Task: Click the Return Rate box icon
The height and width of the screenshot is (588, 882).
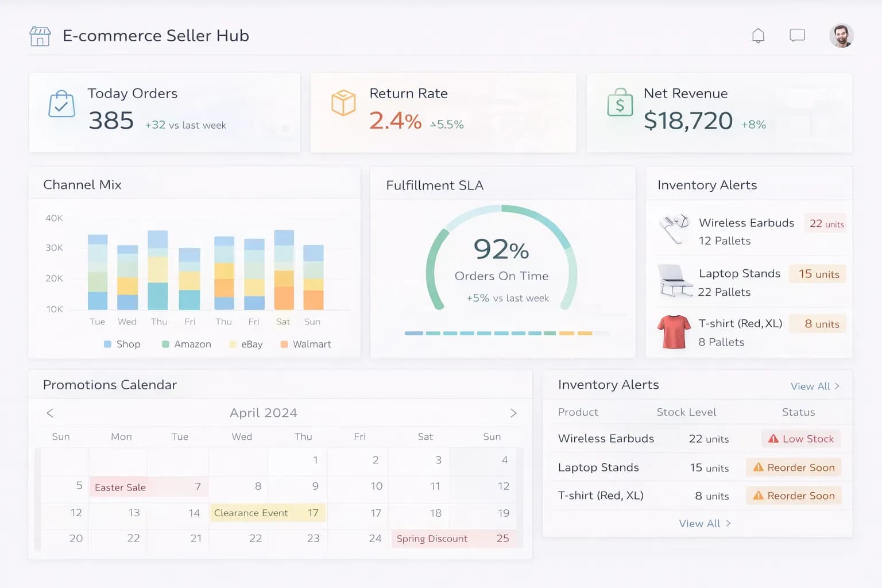Action: pos(343,103)
